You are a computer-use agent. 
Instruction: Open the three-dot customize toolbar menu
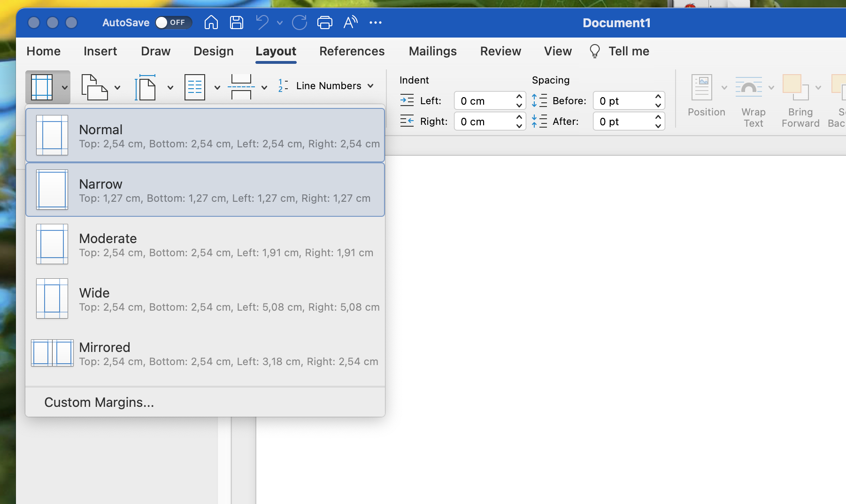[376, 22]
